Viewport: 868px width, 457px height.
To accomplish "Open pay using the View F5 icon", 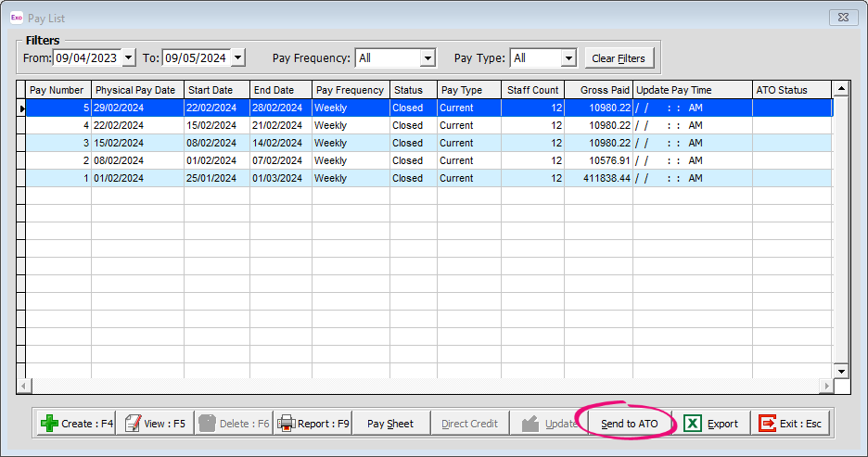I will [x=133, y=424].
